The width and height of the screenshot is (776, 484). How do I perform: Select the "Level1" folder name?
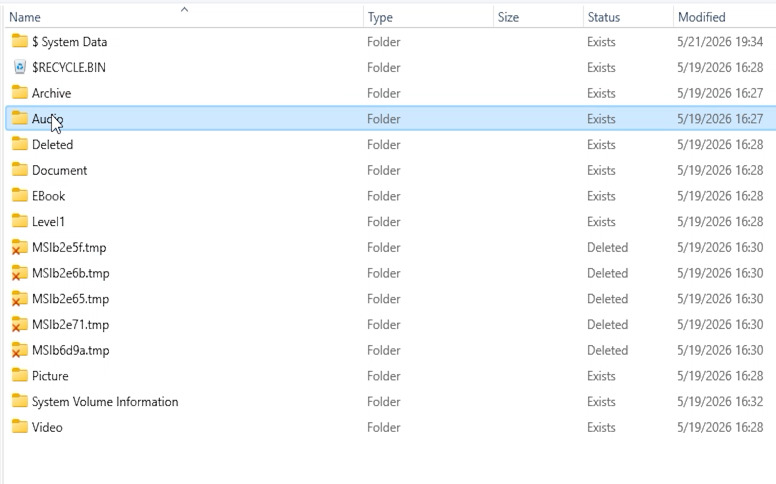click(x=48, y=222)
